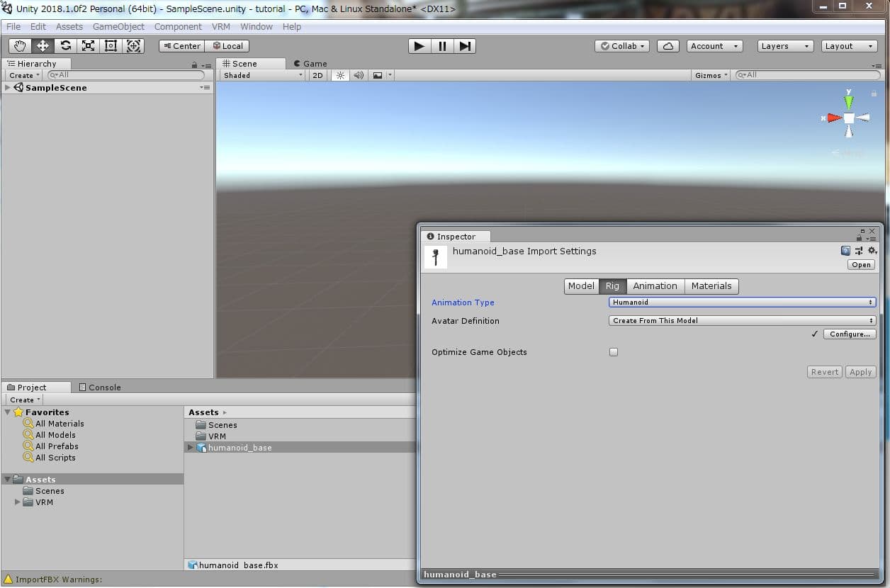Open the Layout dropdown
Viewport: 890px width, 588px height.
[x=850, y=46]
